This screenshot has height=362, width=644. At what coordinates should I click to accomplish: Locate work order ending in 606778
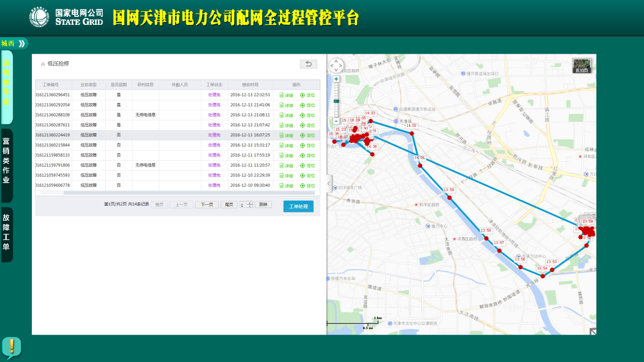(x=308, y=186)
